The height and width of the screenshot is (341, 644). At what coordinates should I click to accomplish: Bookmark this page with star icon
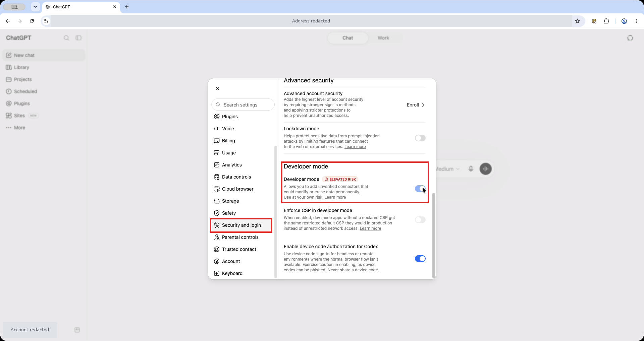(x=577, y=21)
